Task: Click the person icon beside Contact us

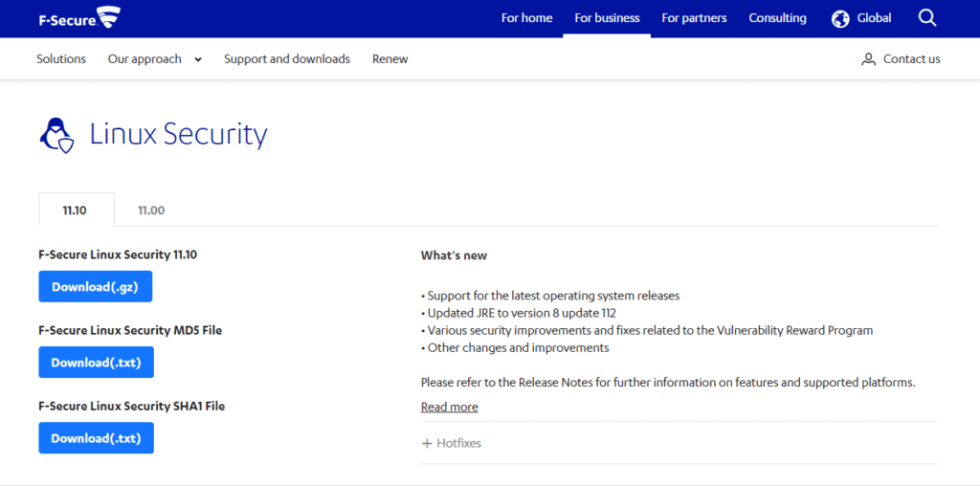Action: pos(868,59)
